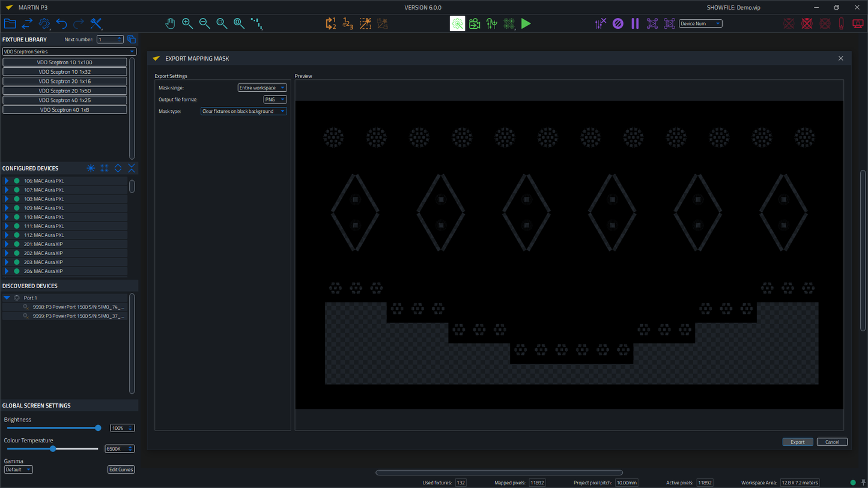Click the four-dots grid icon in Configured Devices

coord(105,168)
